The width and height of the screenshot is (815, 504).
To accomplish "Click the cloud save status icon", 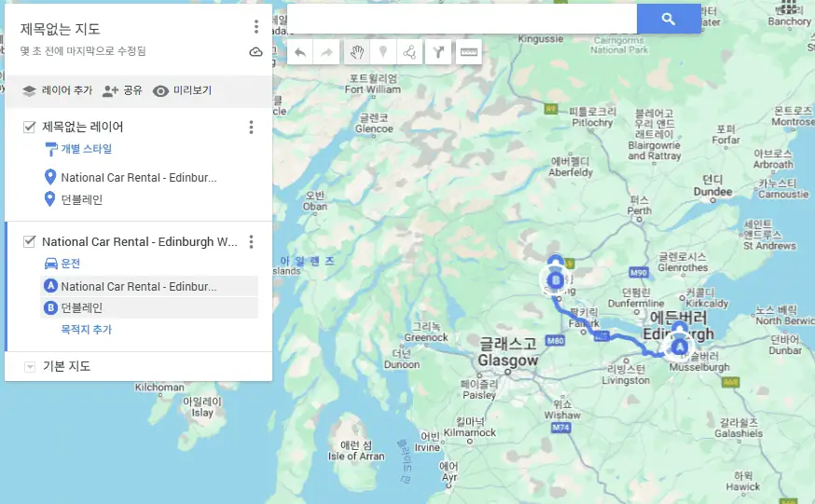I will [256, 51].
